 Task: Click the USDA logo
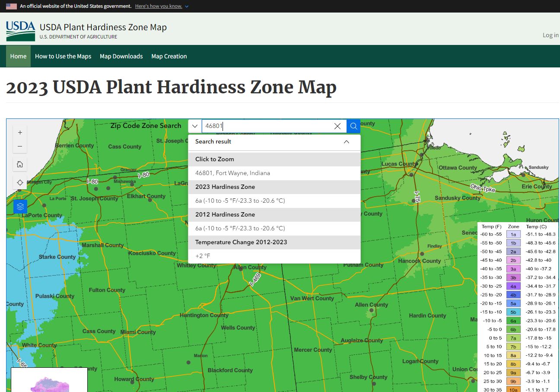pos(21,31)
